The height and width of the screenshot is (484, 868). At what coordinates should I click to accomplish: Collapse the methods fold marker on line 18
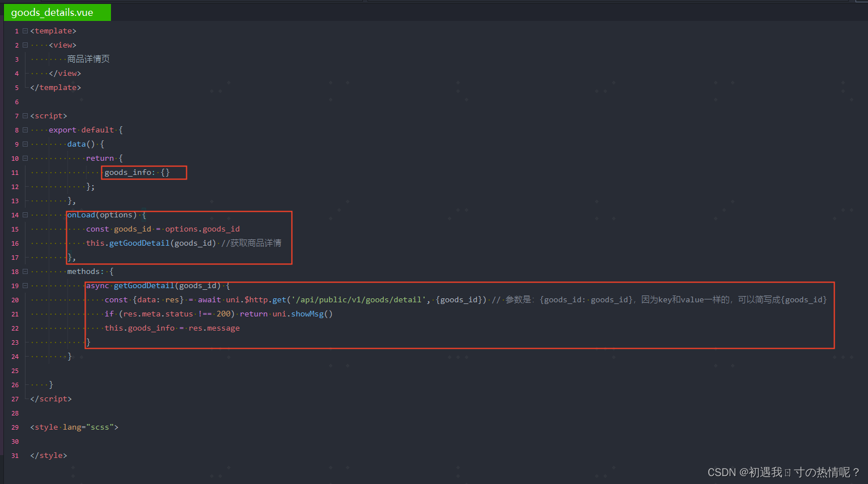[x=25, y=272]
